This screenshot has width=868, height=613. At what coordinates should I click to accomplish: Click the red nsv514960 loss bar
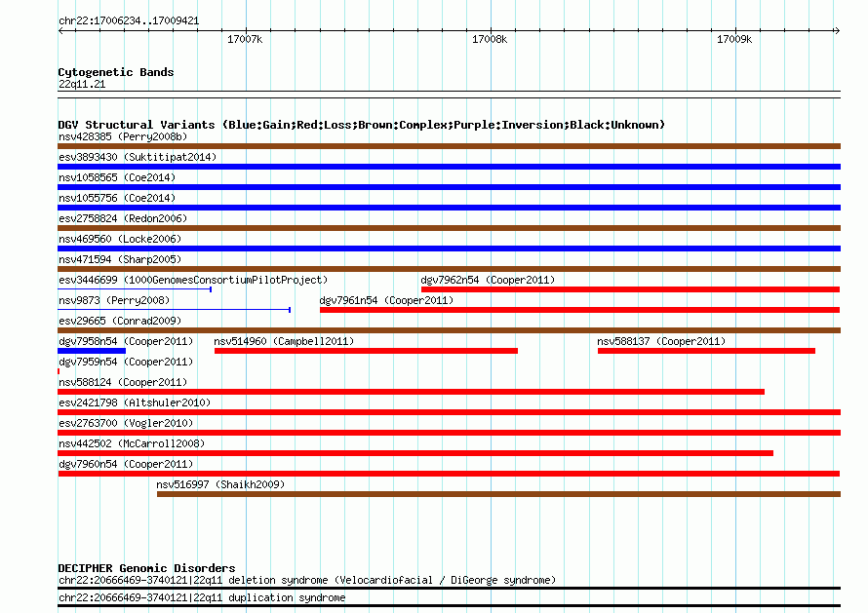coord(366,351)
